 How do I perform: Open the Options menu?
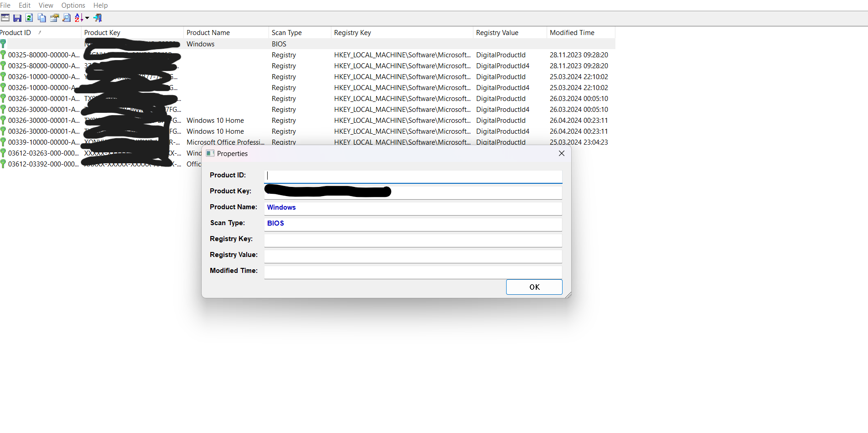tap(73, 5)
